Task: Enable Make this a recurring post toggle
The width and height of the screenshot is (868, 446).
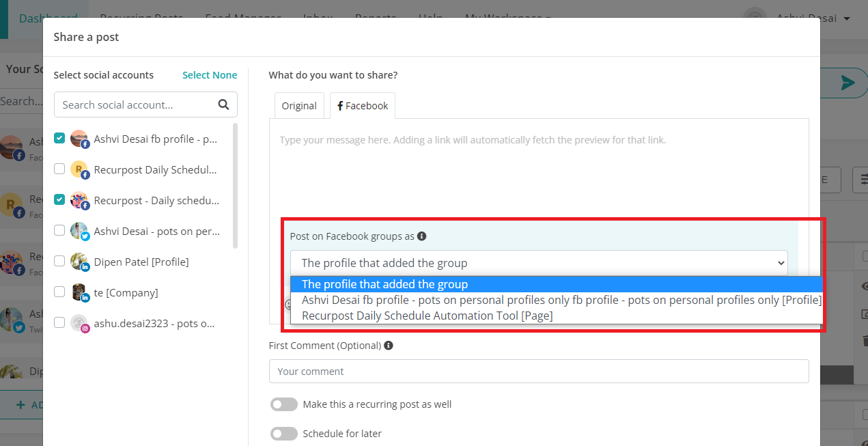Action: [284, 404]
